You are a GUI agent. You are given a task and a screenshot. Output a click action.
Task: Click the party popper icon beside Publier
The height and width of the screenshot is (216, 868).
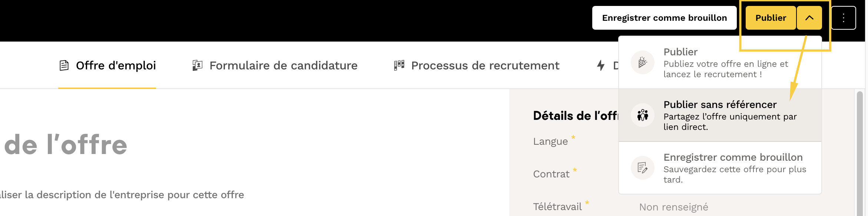coord(643,62)
